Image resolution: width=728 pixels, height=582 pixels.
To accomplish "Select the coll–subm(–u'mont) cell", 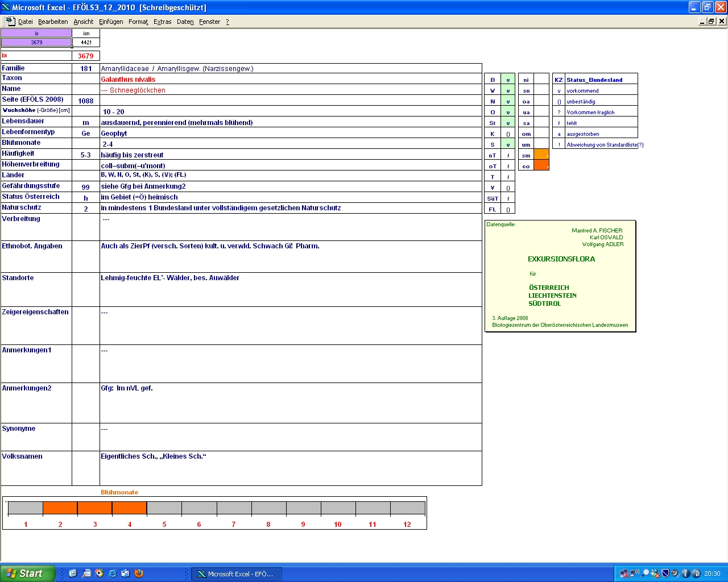I will (x=291, y=165).
